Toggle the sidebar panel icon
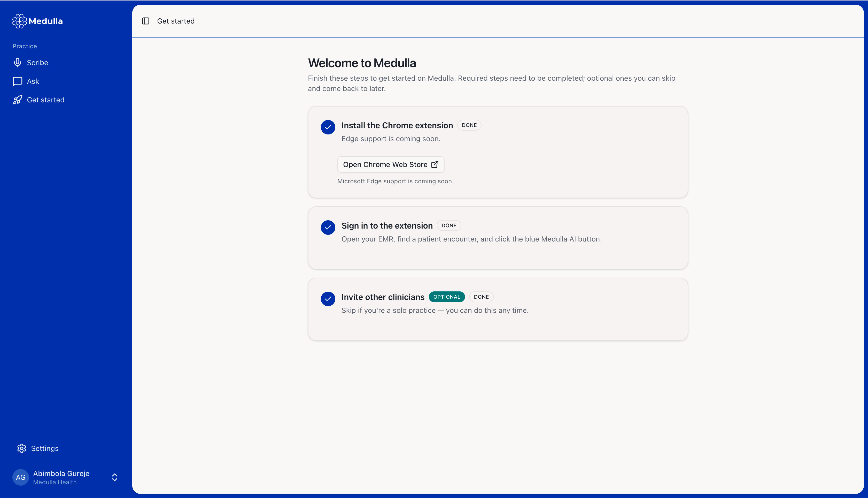868x498 pixels. [146, 21]
